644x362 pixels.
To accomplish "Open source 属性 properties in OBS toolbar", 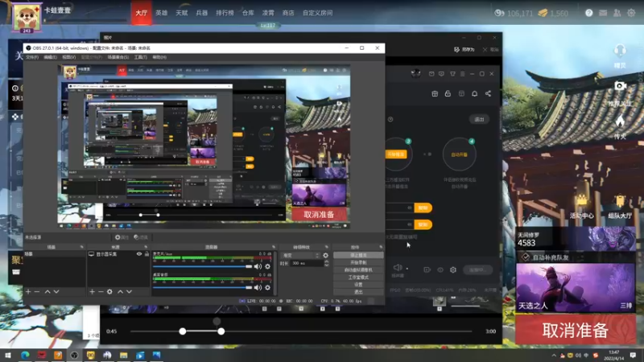I will click(x=122, y=237).
